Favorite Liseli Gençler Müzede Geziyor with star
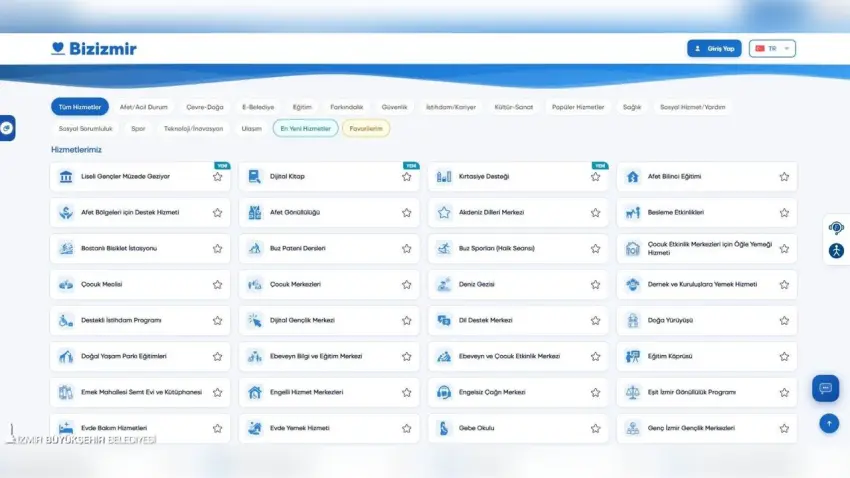This screenshot has width=850, height=478. (x=217, y=177)
